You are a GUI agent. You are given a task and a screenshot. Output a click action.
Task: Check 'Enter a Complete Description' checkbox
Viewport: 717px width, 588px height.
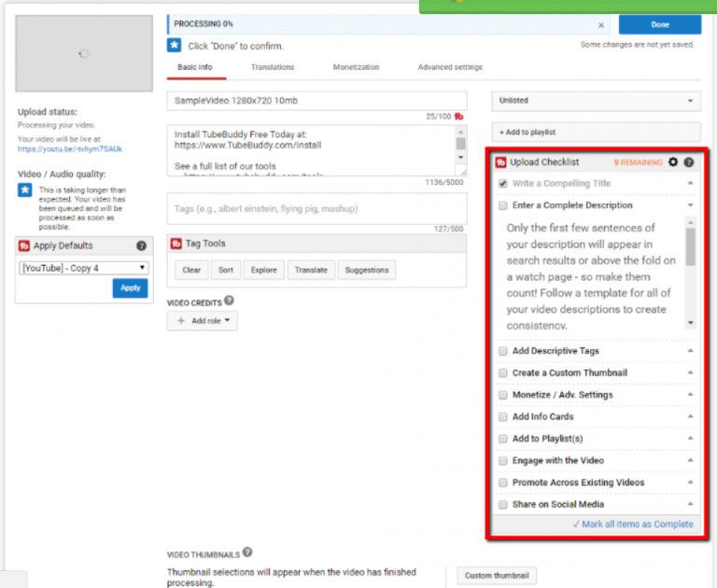(x=503, y=205)
